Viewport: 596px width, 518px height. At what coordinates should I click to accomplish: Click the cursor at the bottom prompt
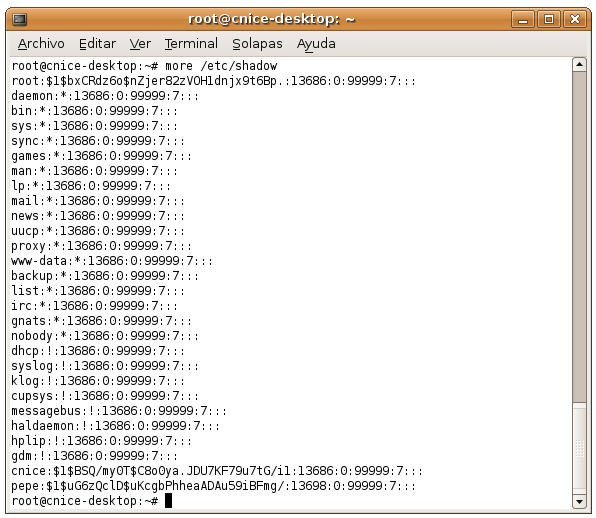[168, 501]
